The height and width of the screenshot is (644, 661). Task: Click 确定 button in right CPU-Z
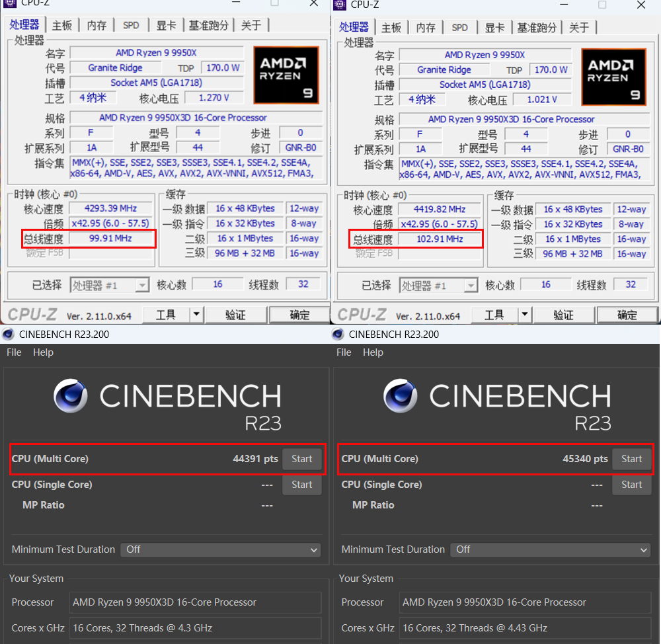[x=627, y=315]
